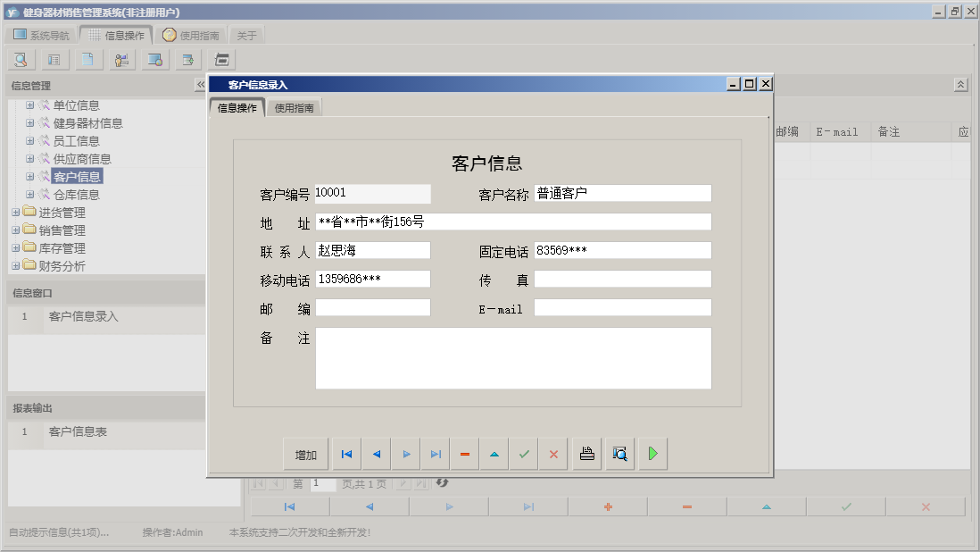Expand the 进货管理 tree node
Viewport: 980px width, 552px height.
pyautogui.click(x=16, y=212)
